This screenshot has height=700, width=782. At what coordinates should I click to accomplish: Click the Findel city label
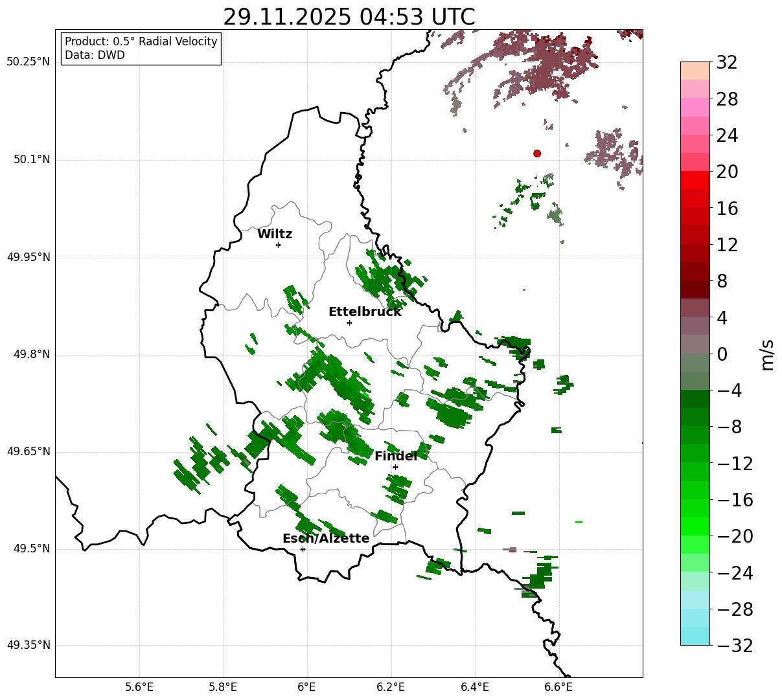[396, 457]
